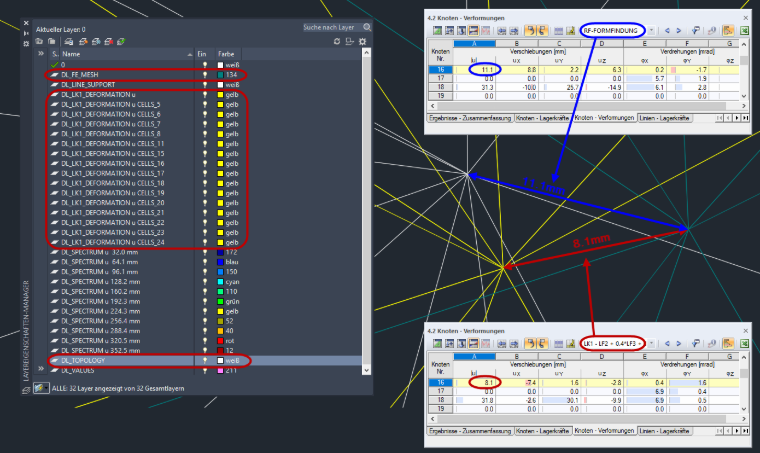Viewport: 760px width, 453px height.
Task: Click the new group filter icon
Action: pos(51,42)
